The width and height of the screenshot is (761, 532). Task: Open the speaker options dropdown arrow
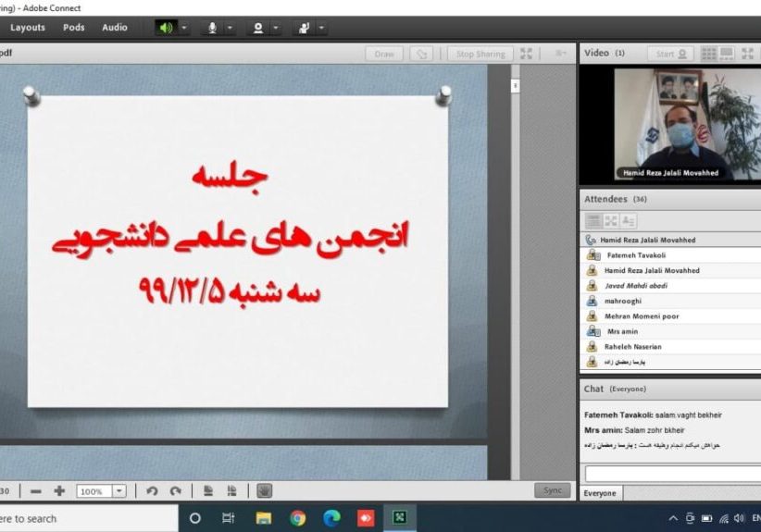(184, 28)
